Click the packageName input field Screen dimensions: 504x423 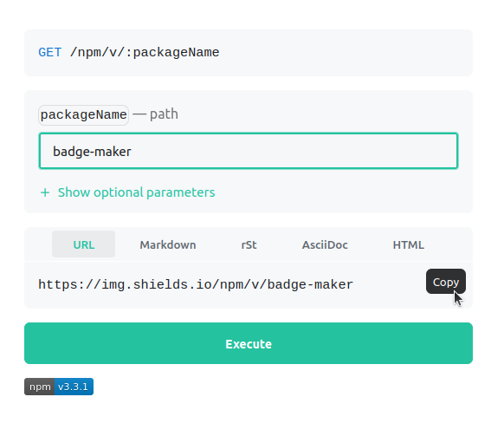click(x=249, y=151)
